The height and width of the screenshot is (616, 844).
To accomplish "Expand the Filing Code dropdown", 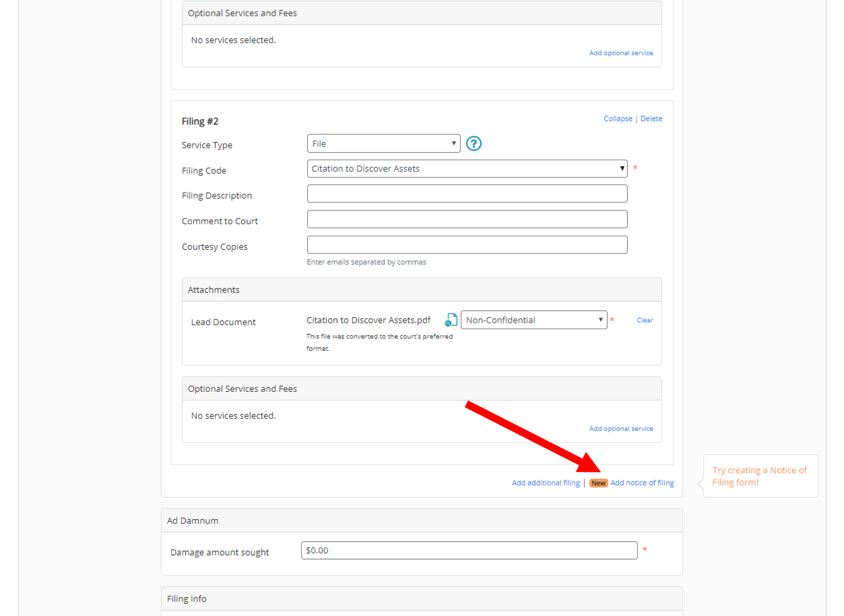I will click(x=467, y=169).
